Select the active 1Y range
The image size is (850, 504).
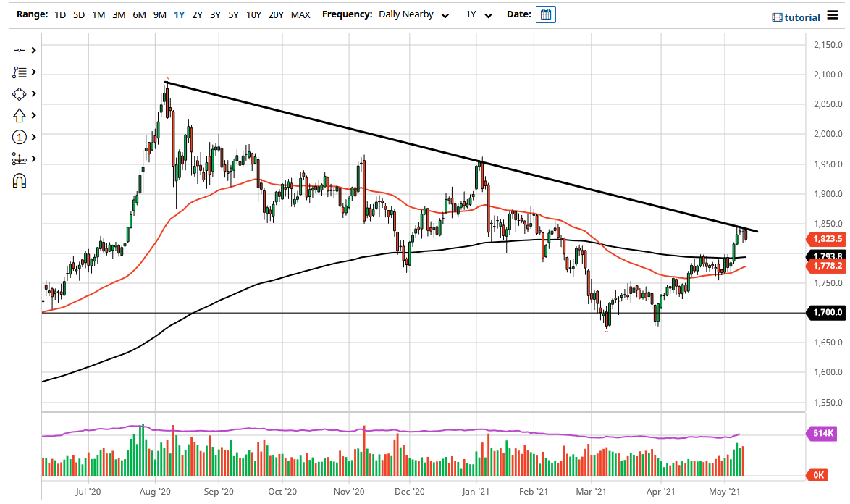(x=179, y=14)
